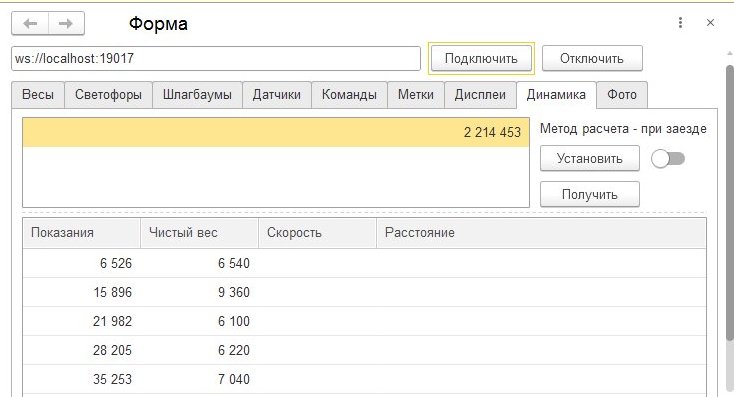The image size is (734, 397).
Task: Select the Команды tab
Action: (349, 95)
